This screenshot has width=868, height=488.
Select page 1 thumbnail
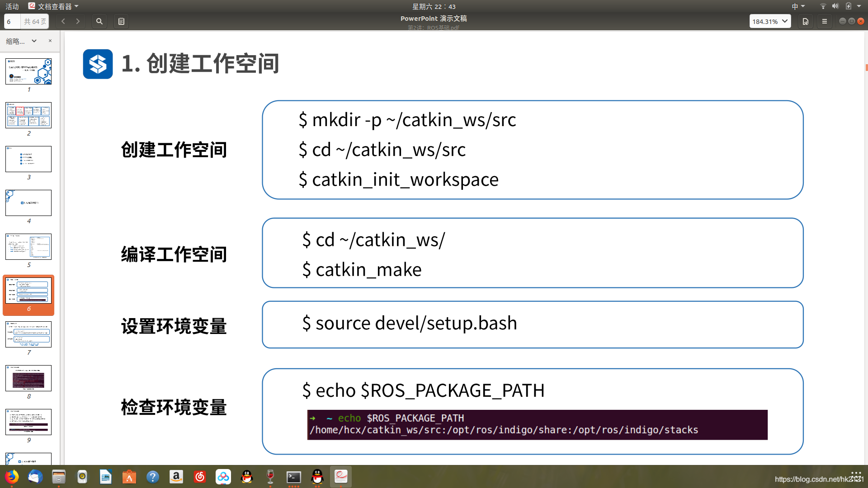coord(28,71)
